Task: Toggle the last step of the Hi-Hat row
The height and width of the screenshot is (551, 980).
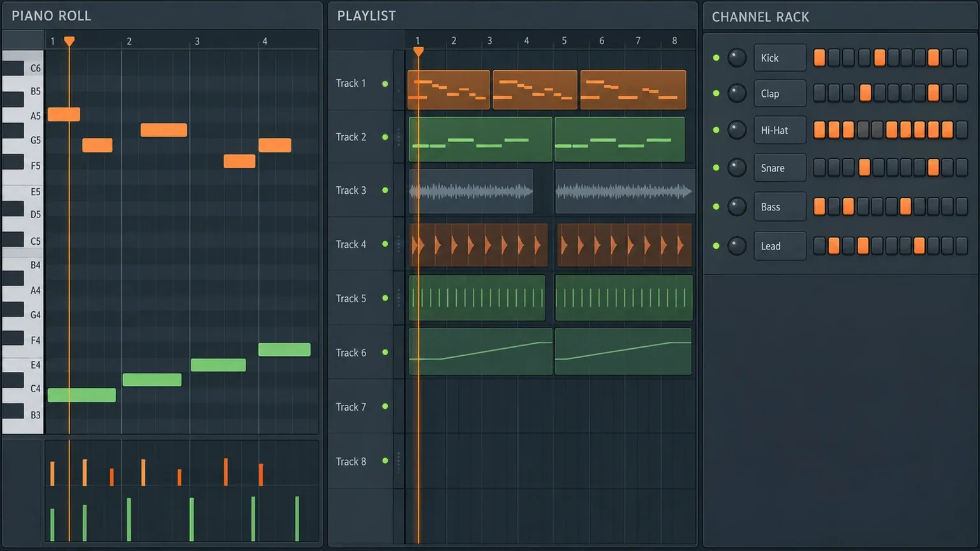Action: [x=961, y=130]
